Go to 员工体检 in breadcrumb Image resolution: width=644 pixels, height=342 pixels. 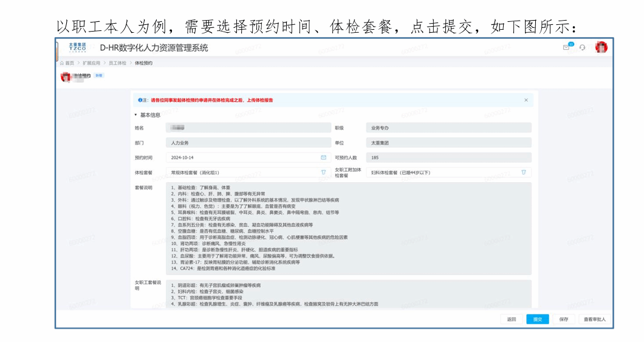click(x=118, y=63)
